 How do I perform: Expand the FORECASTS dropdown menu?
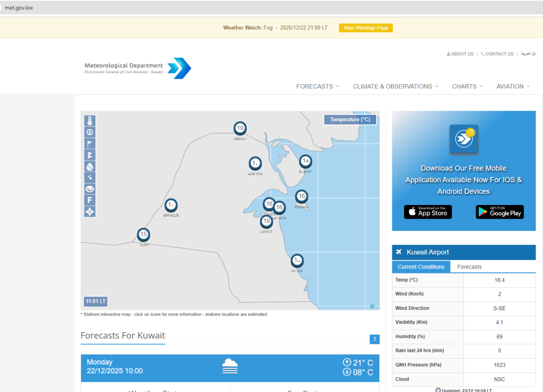tap(318, 86)
